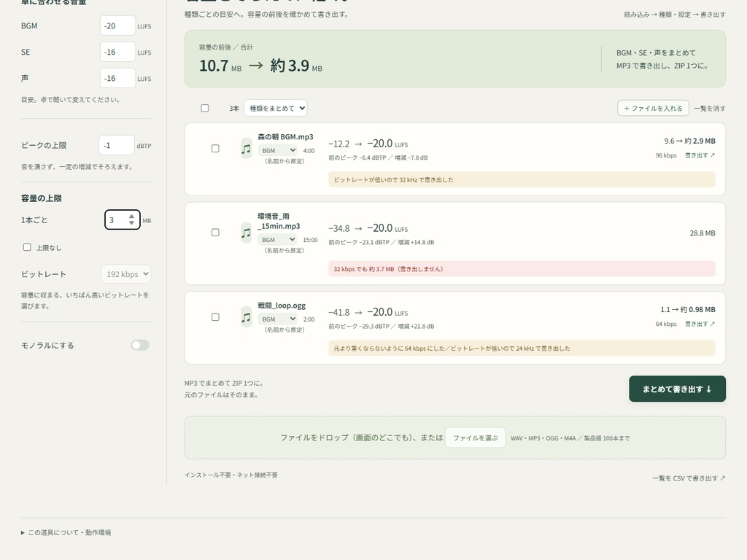
Task: Click the 10.7 MB → 約 3.9 MB total
Action: 260,65
